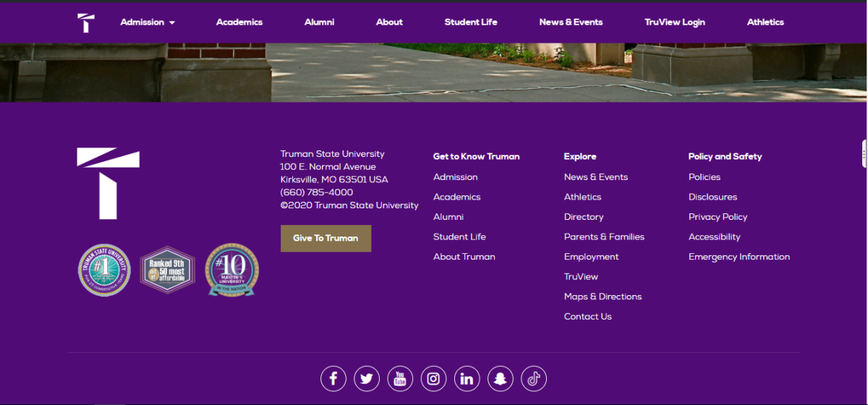Image resolution: width=868 pixels, height=405 pixels.
Task: Click the Truman T logo in navbar
Action: 86,23
